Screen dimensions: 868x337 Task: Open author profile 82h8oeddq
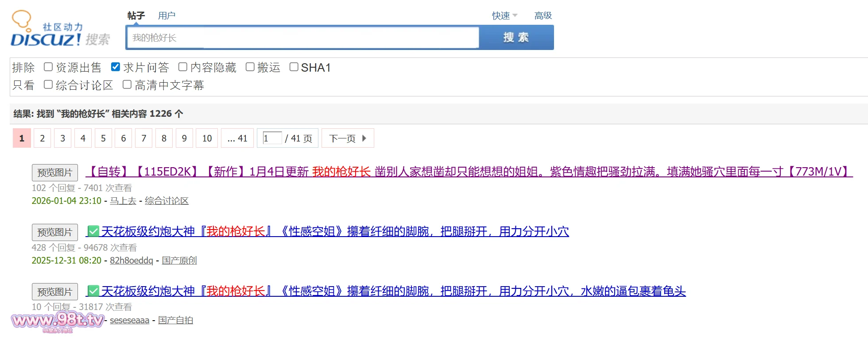(131, 260)
